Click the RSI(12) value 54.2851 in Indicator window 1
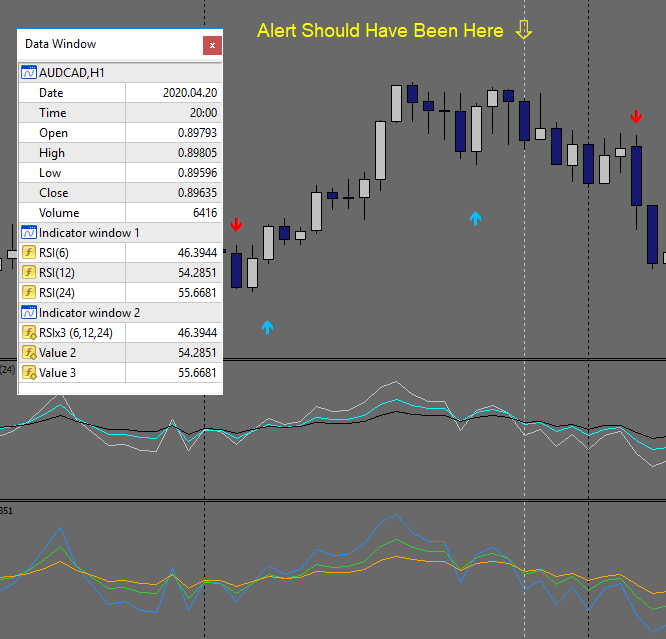Viewport: 666px width, 639px height. [197, 272]
